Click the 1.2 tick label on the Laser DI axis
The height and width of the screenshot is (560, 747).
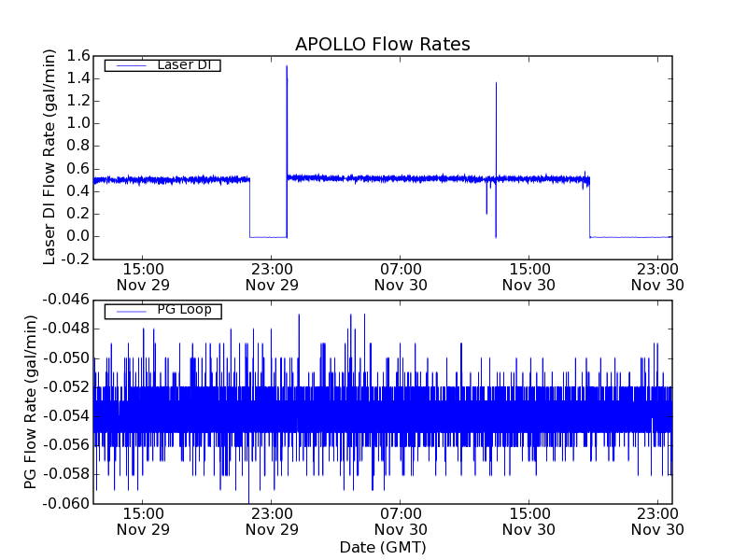[x=78, y=101]
